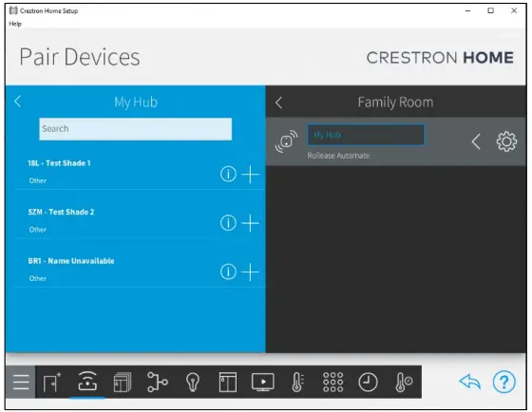
Task: Open the keypad grid icon
Action: point(332,383)
